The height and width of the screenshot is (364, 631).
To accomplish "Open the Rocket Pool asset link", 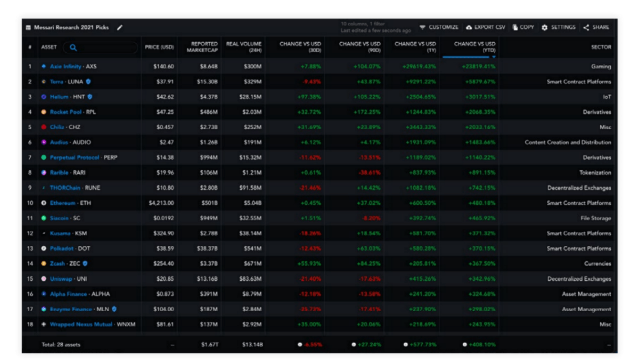I will [66, 112].
